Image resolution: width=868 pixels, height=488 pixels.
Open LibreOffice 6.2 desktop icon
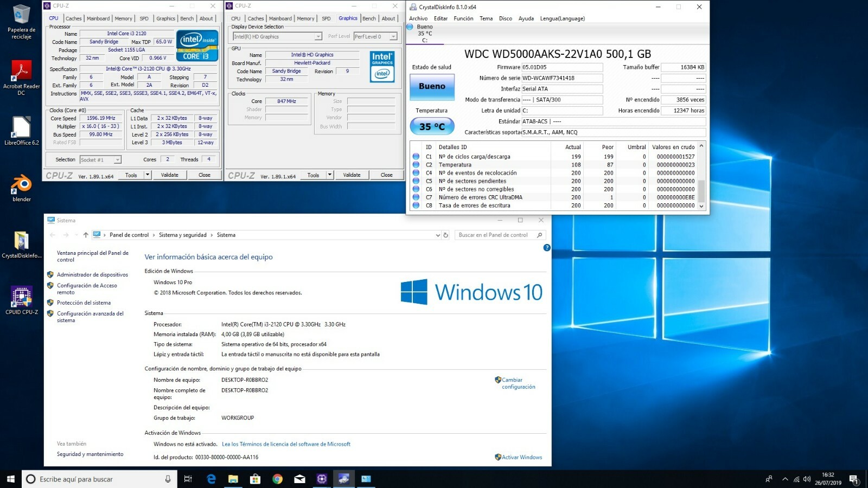(21, 131)
